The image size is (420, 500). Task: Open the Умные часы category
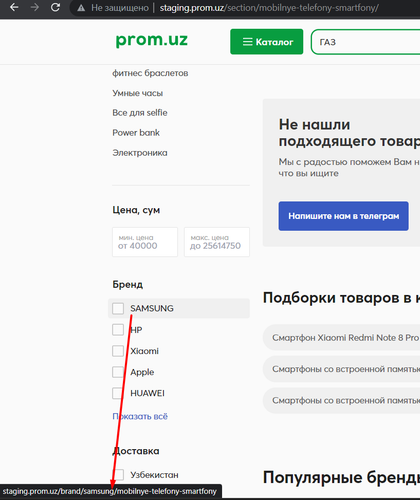pos(138,93)
